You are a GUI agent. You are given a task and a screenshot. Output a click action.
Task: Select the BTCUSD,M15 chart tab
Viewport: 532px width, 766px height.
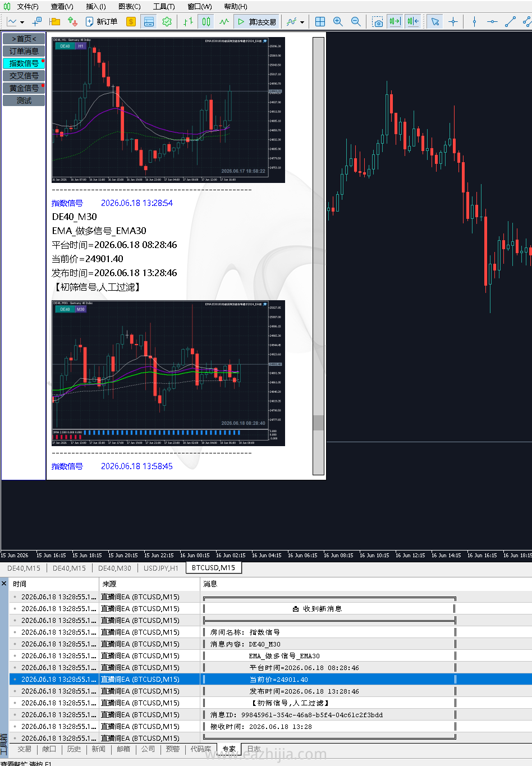tap(213, 568)
